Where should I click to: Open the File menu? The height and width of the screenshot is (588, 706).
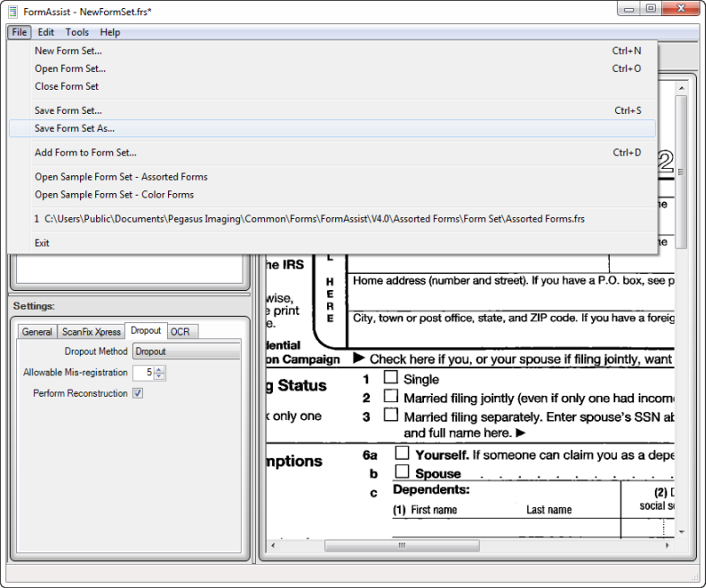[20, 32]
